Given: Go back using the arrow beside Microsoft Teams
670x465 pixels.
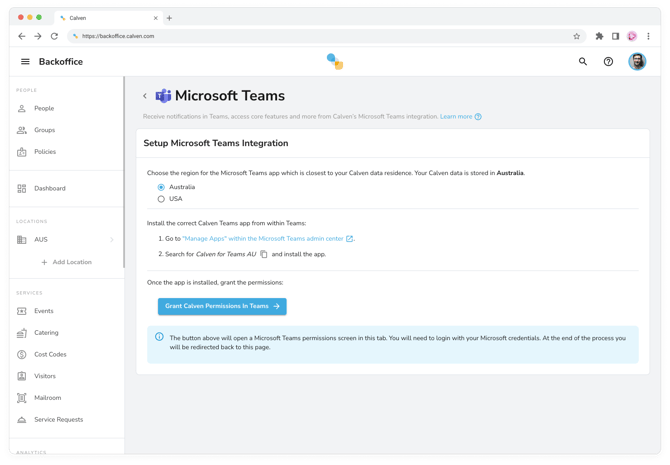Looking at the screenshot, I should point(145,97).
